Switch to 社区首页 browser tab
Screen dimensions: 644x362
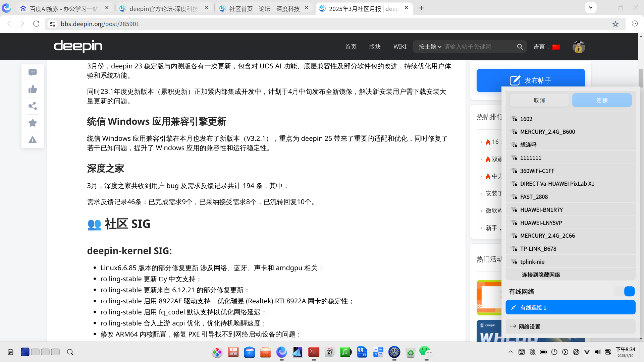point(264,8)
